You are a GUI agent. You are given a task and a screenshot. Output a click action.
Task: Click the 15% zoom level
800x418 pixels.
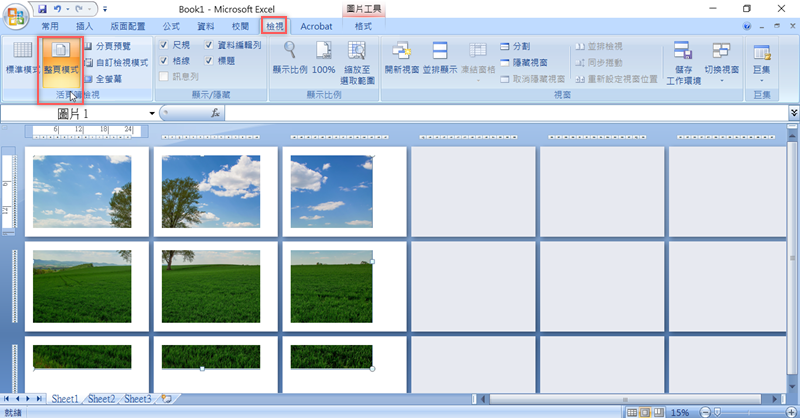tap(680, 412)
